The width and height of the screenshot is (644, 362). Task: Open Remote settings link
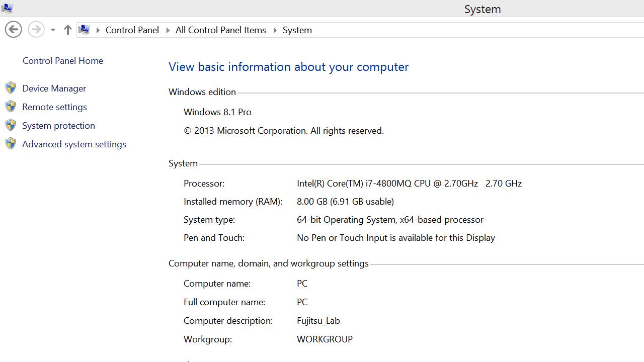point(54,107)
